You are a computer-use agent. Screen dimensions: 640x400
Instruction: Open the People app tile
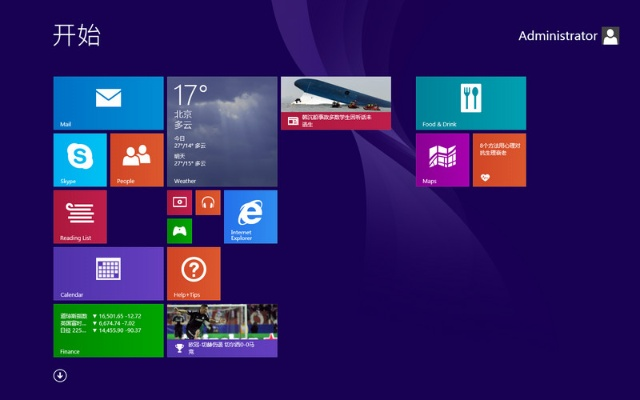pos(137,160)
